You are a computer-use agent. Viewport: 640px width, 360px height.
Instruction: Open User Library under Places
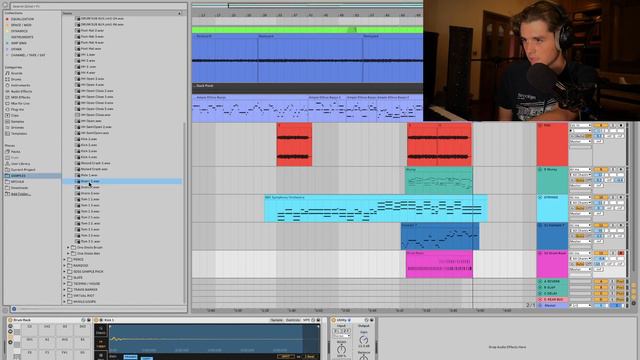click(x=20, y=163)
